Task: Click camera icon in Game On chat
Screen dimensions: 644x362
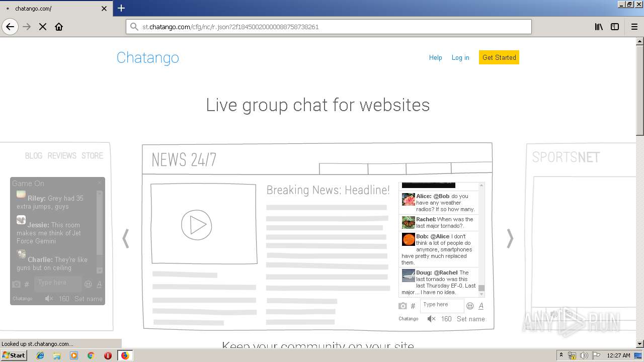Action: click(16, 284)
